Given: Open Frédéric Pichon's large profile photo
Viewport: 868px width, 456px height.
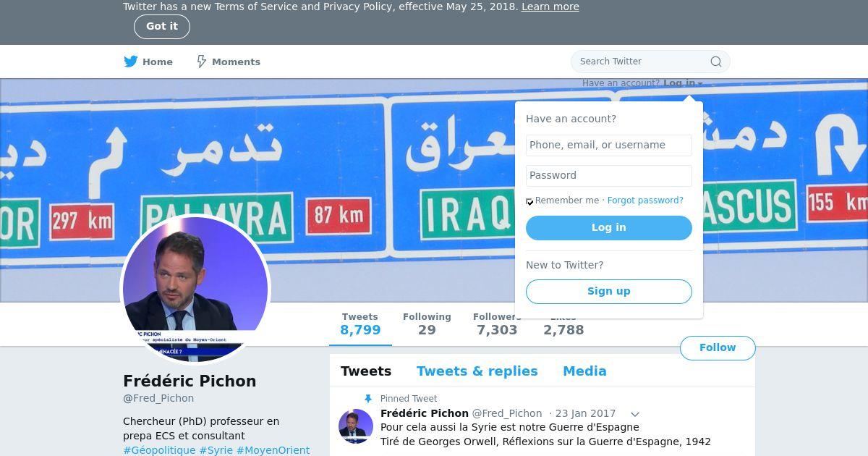Looking at the screenshot, I should pos(195,289).
